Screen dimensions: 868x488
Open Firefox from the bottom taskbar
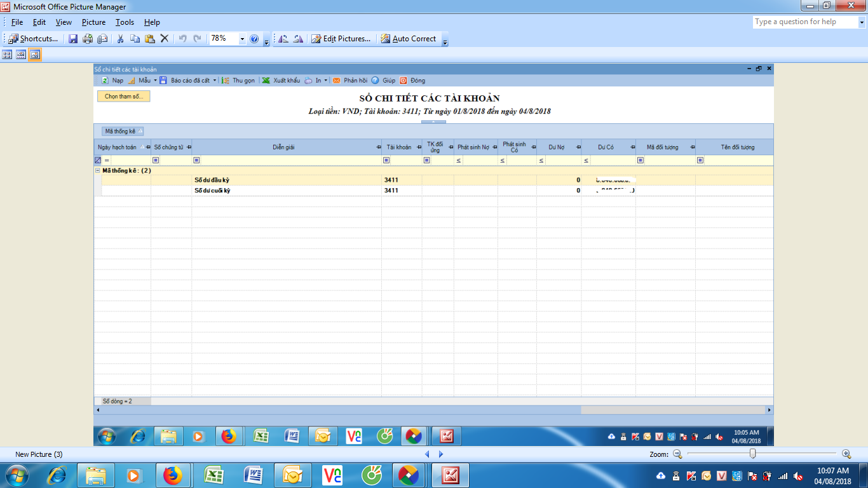(172, 475)
